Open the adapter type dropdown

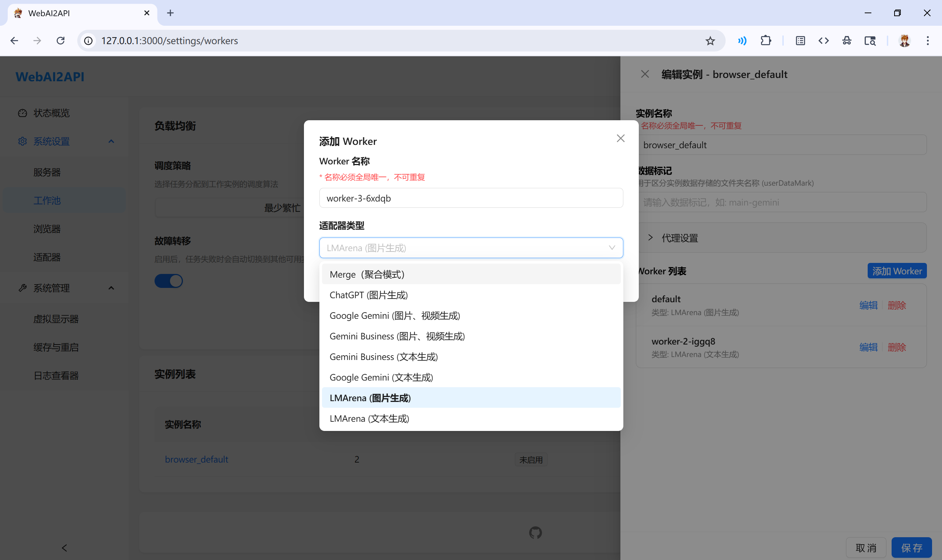coord(471,248)
